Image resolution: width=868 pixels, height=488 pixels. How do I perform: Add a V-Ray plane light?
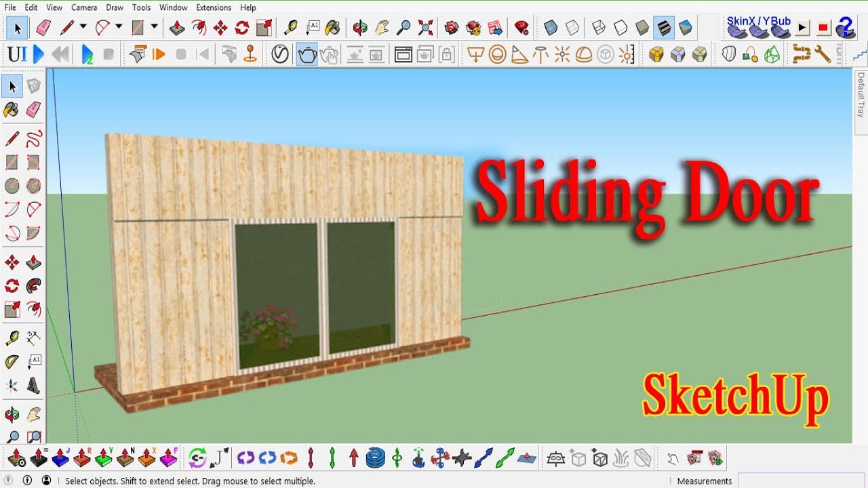(475, 54)
